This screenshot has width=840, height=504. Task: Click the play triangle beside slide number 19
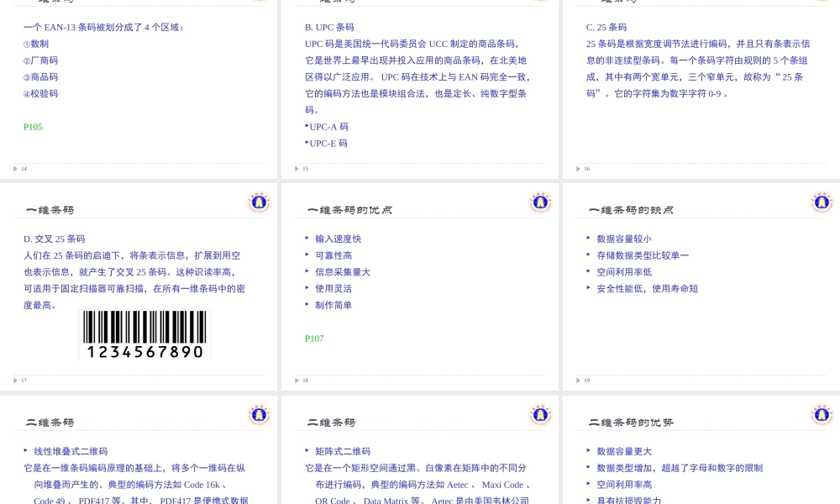coord(577,380)
